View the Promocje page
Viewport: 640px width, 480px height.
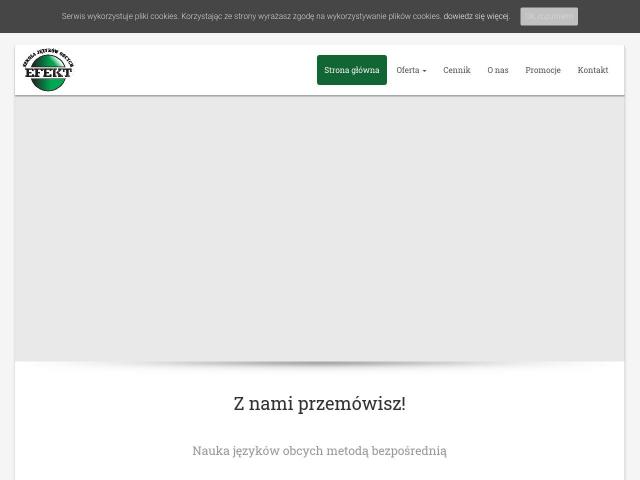coord(542,70)
